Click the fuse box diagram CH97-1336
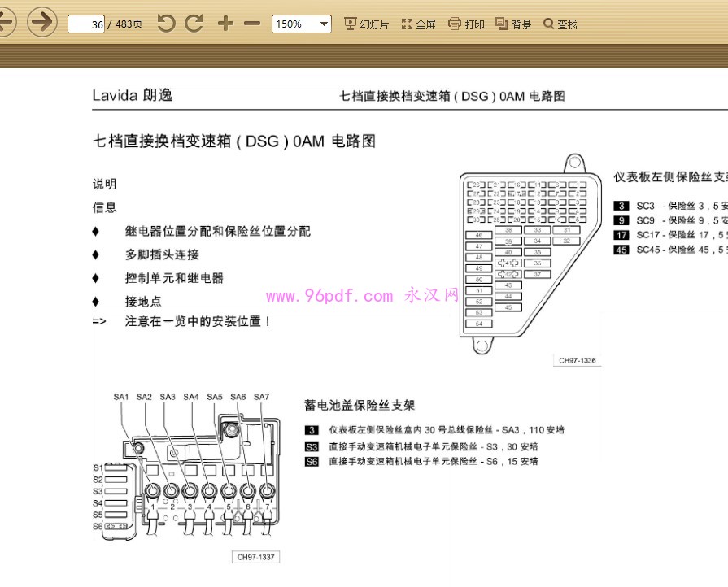Image resolution: width=728 pixels, height=587 pixels. [530, 254]
